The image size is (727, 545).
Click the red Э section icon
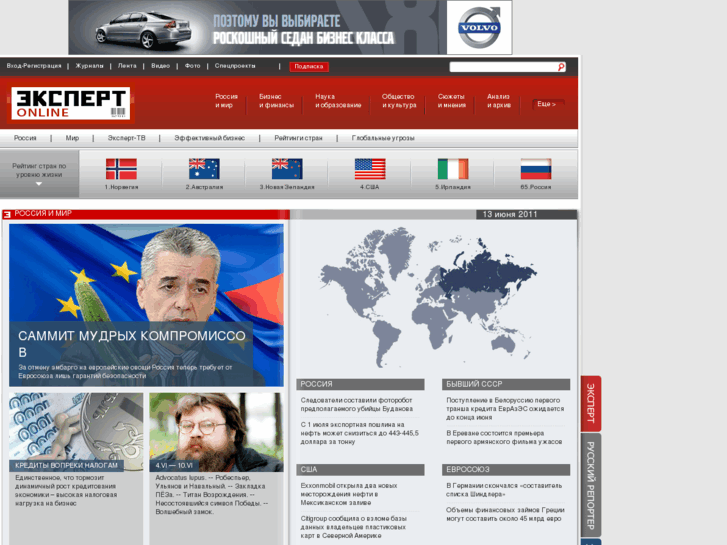(7, 214)
